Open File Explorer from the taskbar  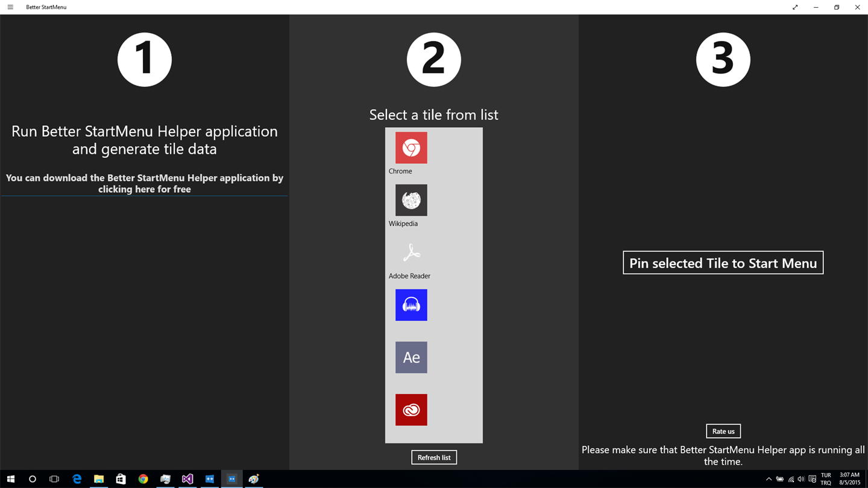tap(99, 479)
